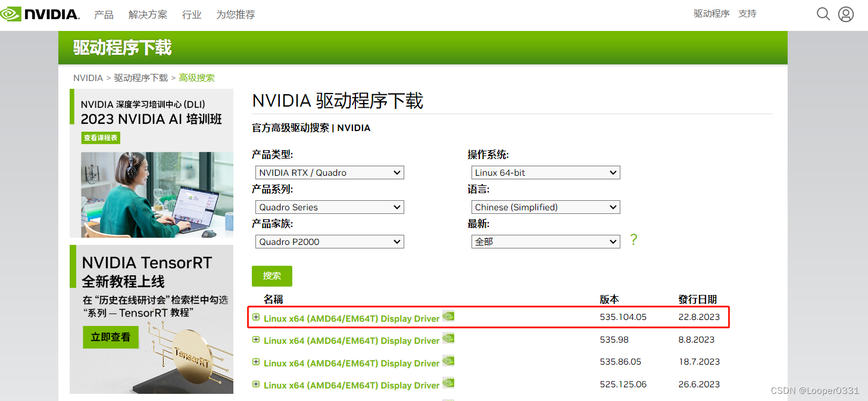
Task: Open the 产品系列 Quadro Series dropdown
Action: coord(329,207)
